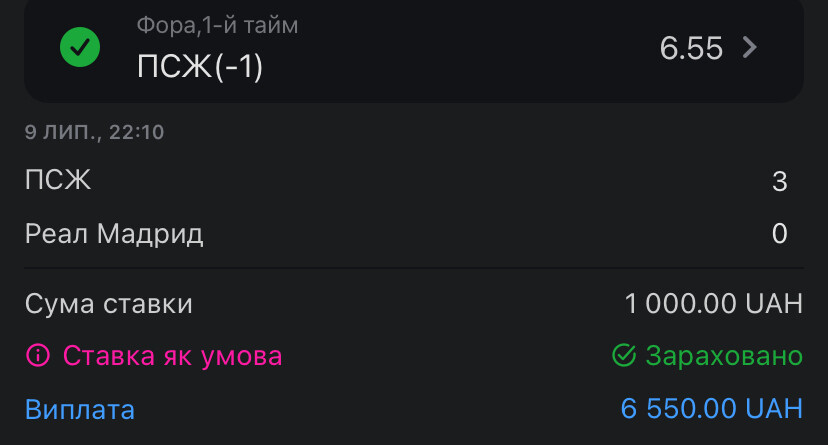The height and width of the screenshot is (445, 828).
Task: Click the 6 550.00 UAH payout amount
Action: 712,409
